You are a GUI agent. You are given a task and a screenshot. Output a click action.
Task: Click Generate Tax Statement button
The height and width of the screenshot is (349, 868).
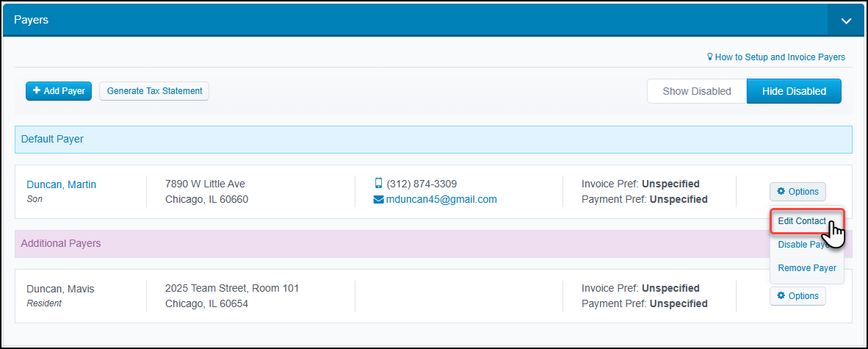point(154,91)
